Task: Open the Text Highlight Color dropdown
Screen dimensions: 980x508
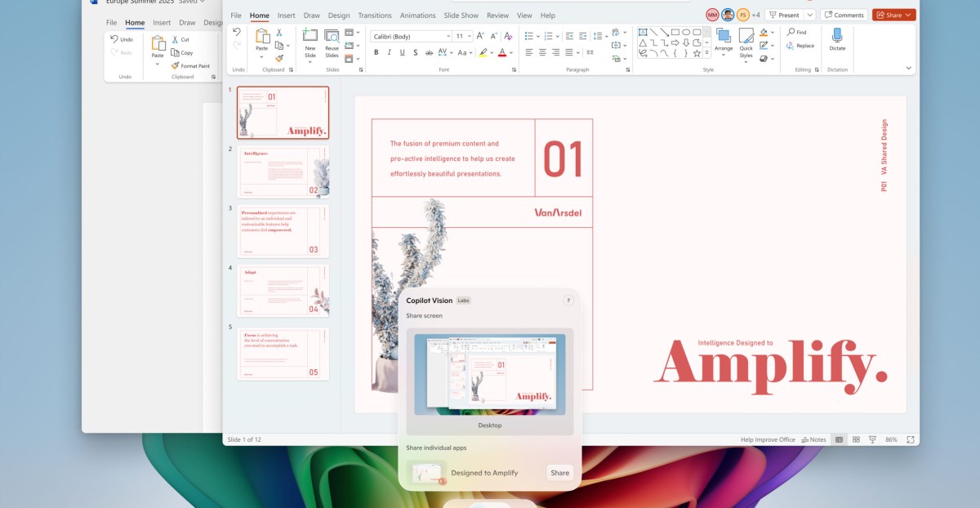Action: pos(492,52)
